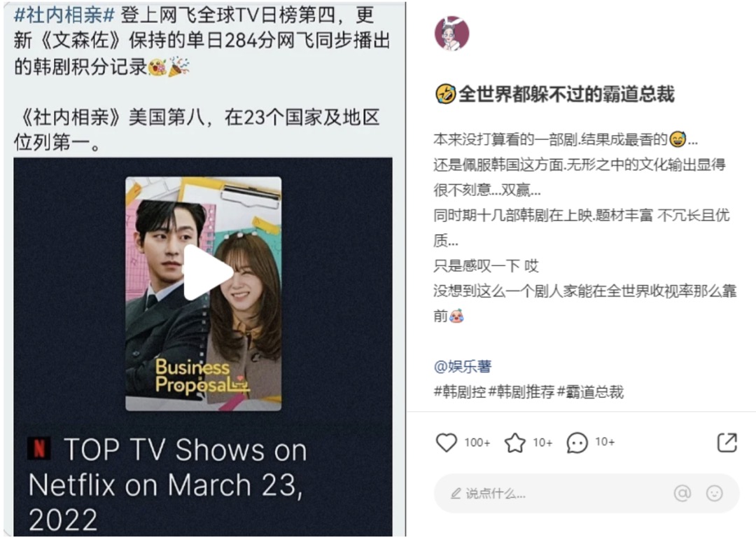Open the emoji smiley picker

coord(714,493)
